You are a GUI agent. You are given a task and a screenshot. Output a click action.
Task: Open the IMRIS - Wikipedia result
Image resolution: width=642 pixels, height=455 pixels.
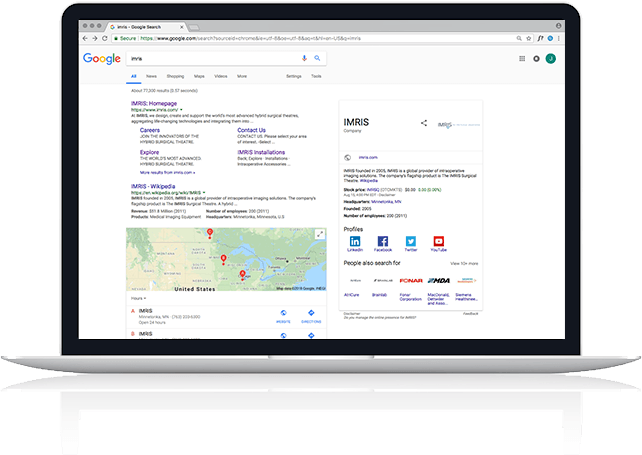[x=153, y=186]
